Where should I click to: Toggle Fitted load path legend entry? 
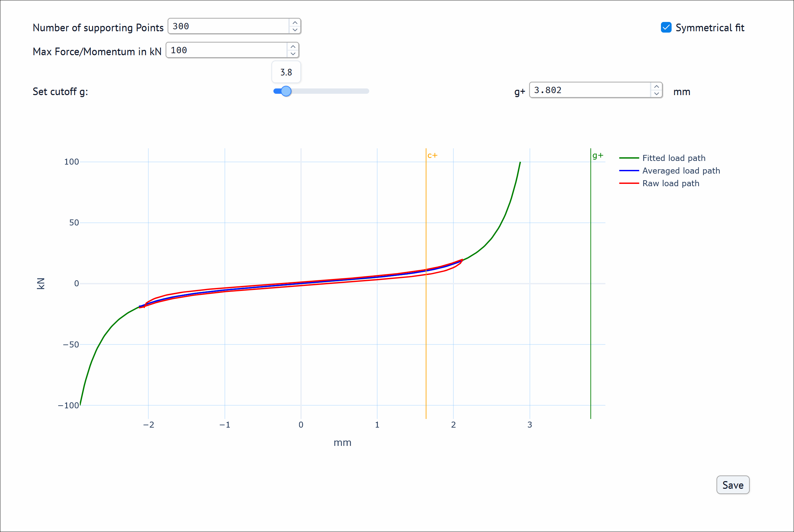(x=663, y=158)
